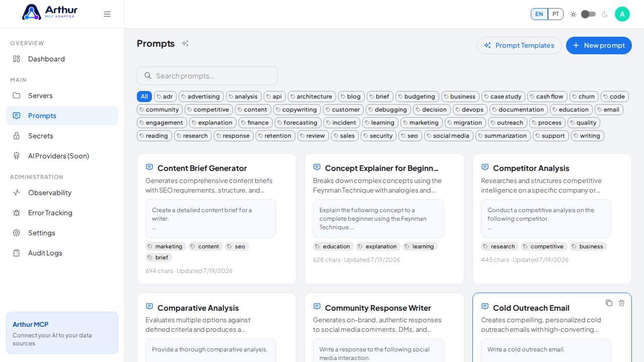Switch language to PT
Image resolution: width=644 pixels, height=362 pixels.
(555, 14)
